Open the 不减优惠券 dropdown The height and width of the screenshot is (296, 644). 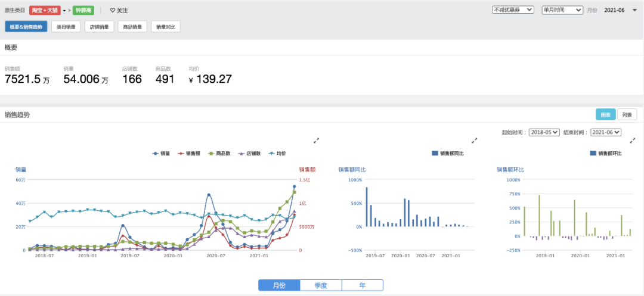pyautogui.click(x=513, y=10)
